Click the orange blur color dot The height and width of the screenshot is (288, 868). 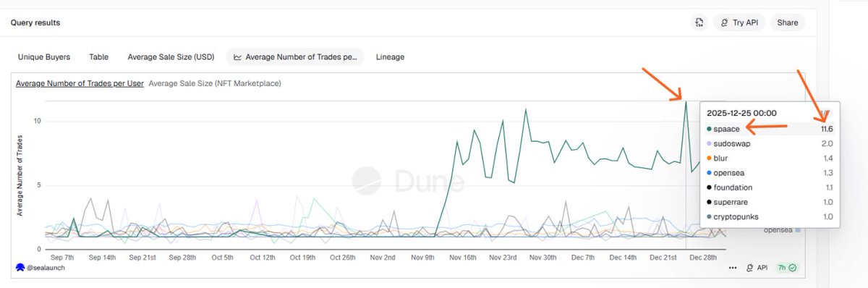click(x=708, y=158)
